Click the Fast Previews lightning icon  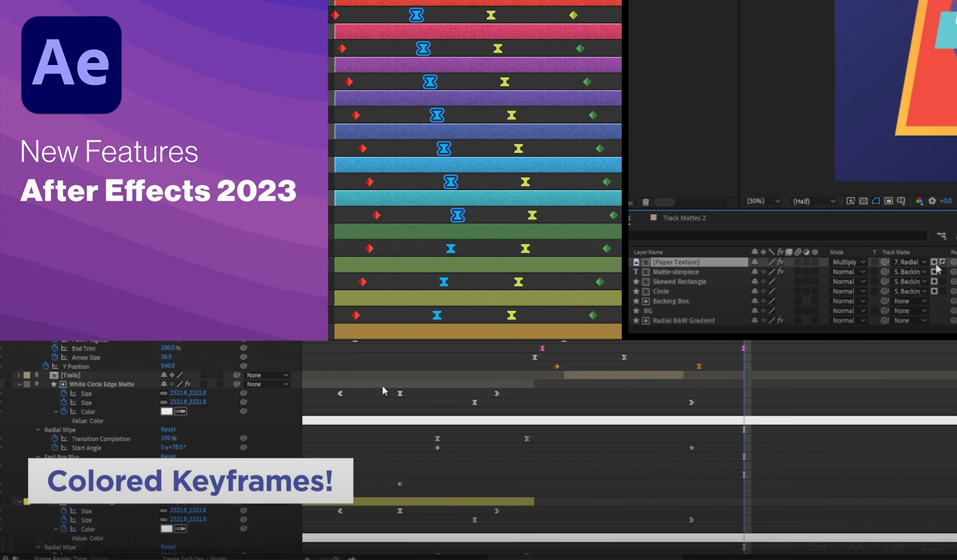click(x=851, y=201)
